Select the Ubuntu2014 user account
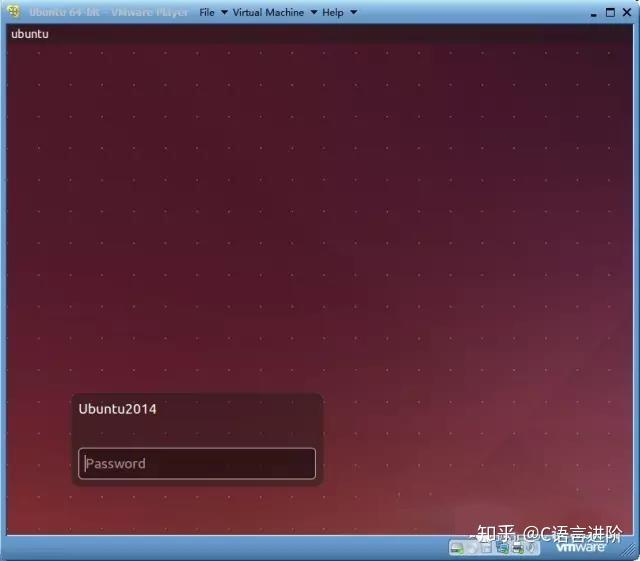This screenshot has height=561, width=640. click(x=117, y=409)
